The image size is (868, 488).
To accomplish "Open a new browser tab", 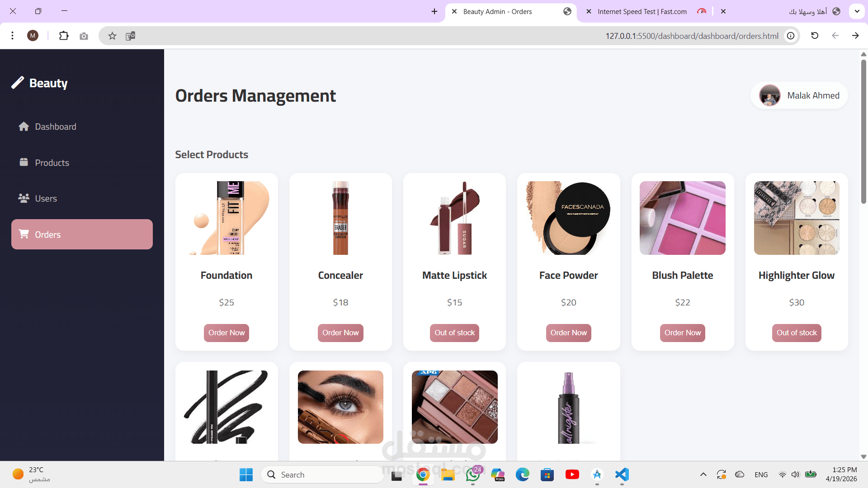I will pos(434,11).
